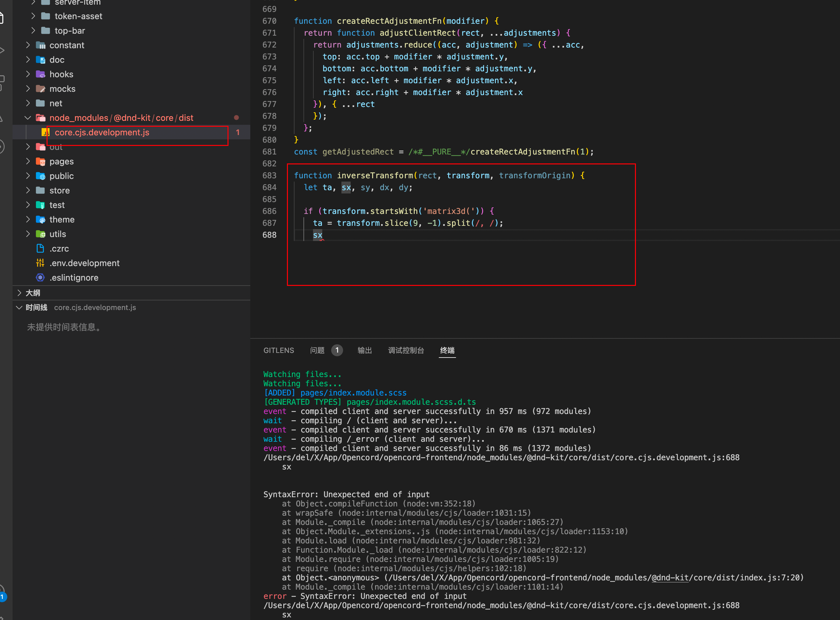840x620 pixels.
Task: Click the constant folder icon
Action: click(x=41, y=45)
